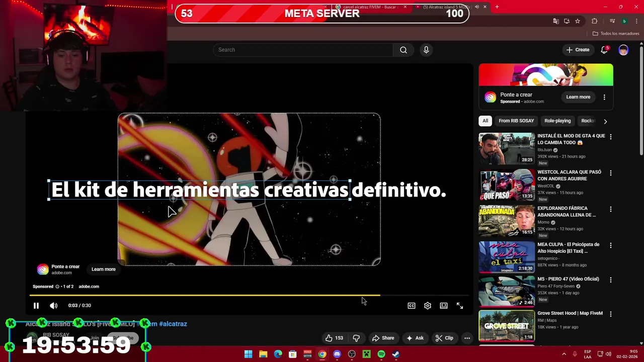Open a new browser tab
The width and height of the screenshot is (644, 362).
497,7
